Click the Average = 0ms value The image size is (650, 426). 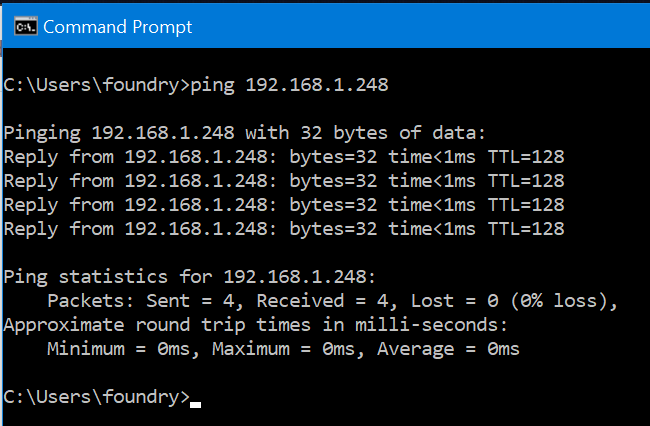coord(448,349)
